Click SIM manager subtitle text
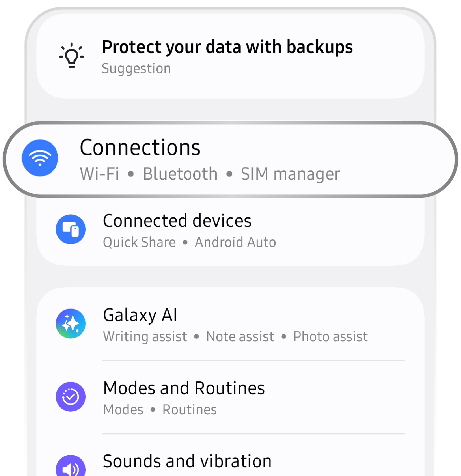 click(290, 174)
